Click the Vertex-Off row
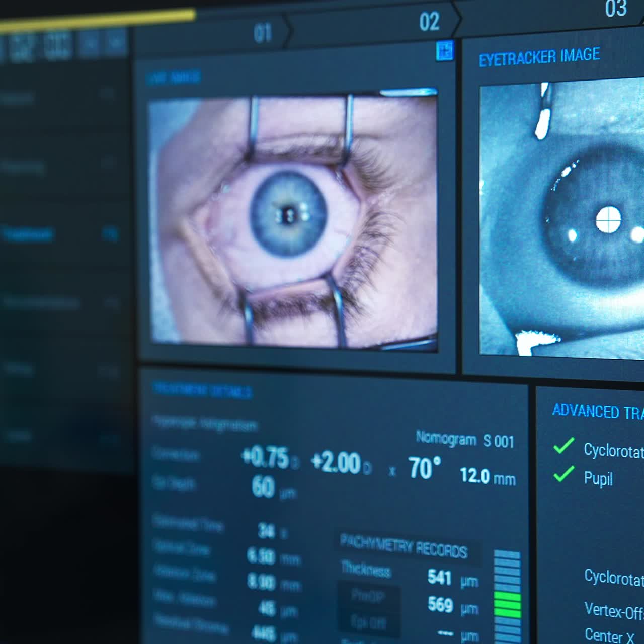 [x=614, y=611]
